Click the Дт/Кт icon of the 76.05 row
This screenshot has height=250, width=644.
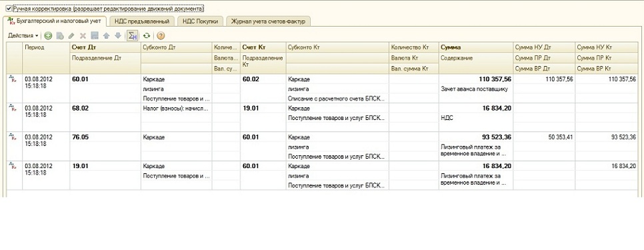pyautogui.click(x=12, y=137)
